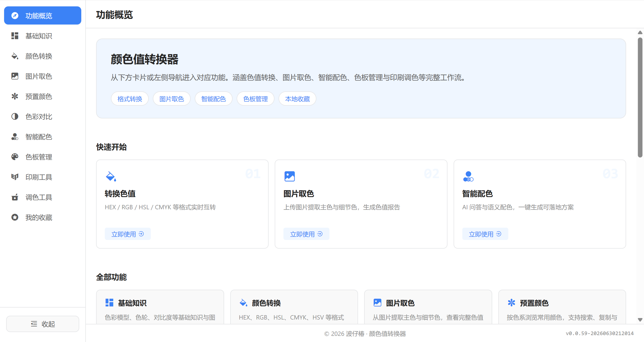Collapse the sidebar with 收起 button

tap(43, 324)
